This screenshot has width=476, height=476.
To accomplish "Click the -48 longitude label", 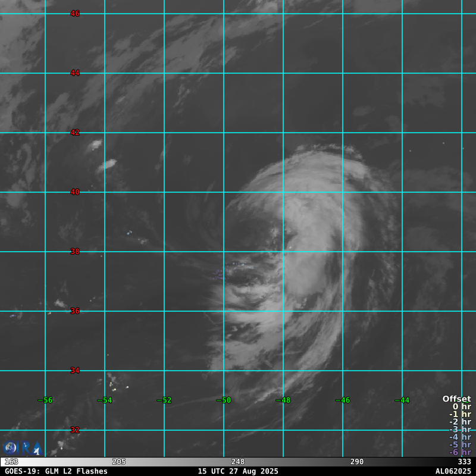I will [283, 400].
